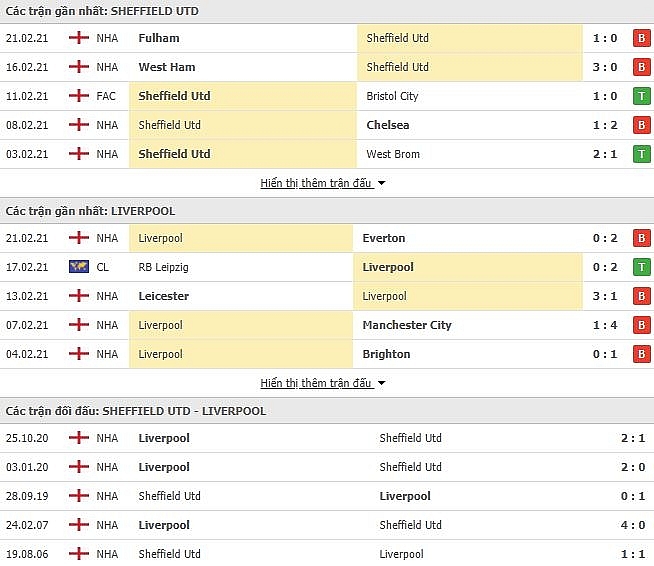
Task: Click the green T badge on RB Leipzig row
Action: (x=641, y=267)
